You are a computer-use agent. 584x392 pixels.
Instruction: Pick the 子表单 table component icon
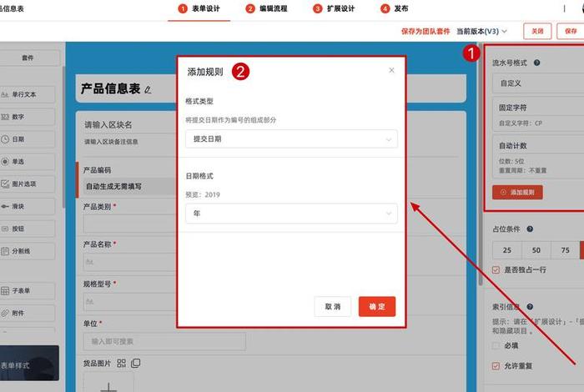[x=5, y=291]
